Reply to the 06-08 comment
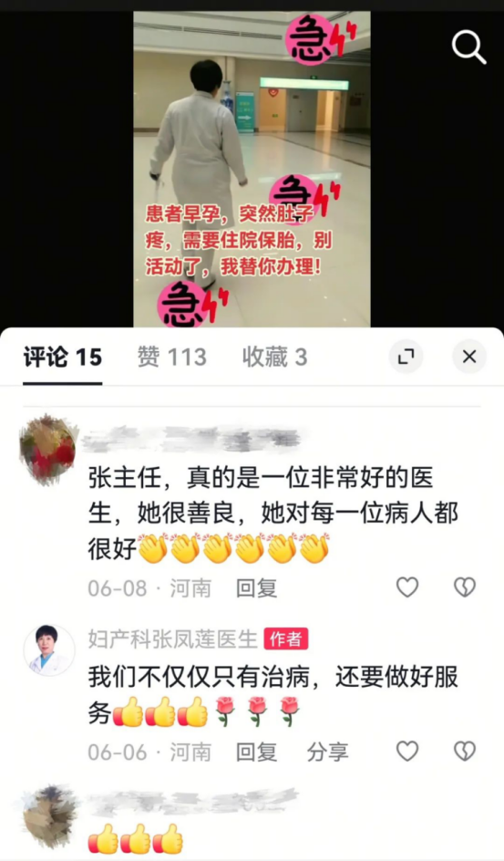 (x=257, y=588)
